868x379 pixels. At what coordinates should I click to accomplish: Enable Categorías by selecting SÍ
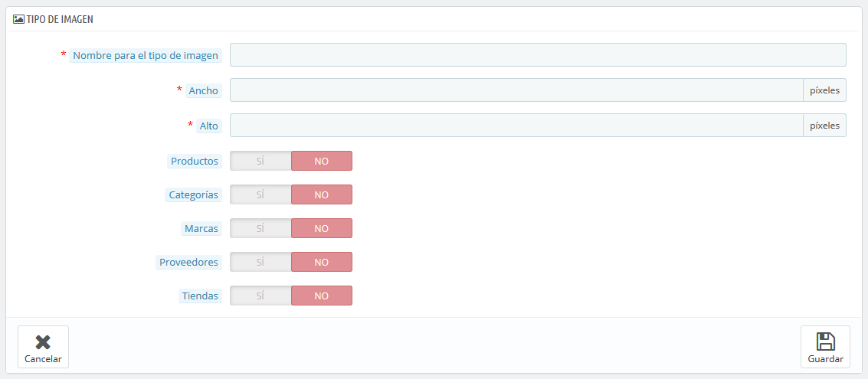pos(260,194)
